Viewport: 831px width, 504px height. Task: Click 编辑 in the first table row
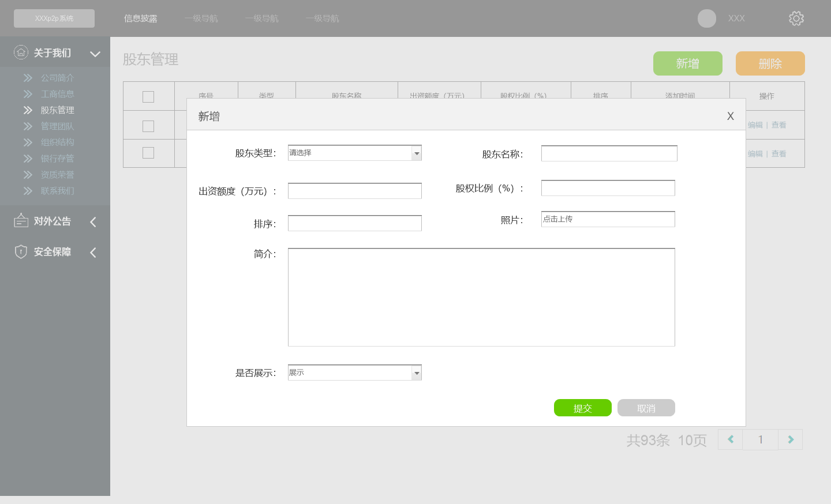pyautogui.click(x=755, y=125)
